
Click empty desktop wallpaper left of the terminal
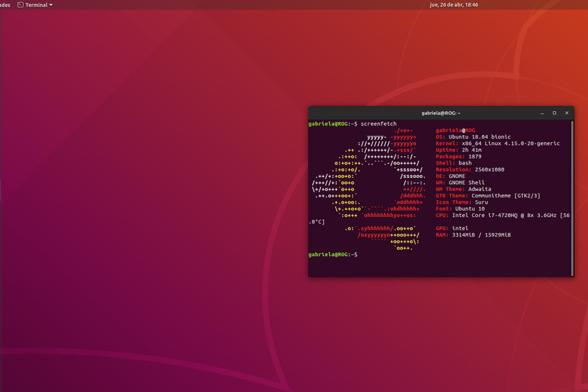[x=154, y=210]
